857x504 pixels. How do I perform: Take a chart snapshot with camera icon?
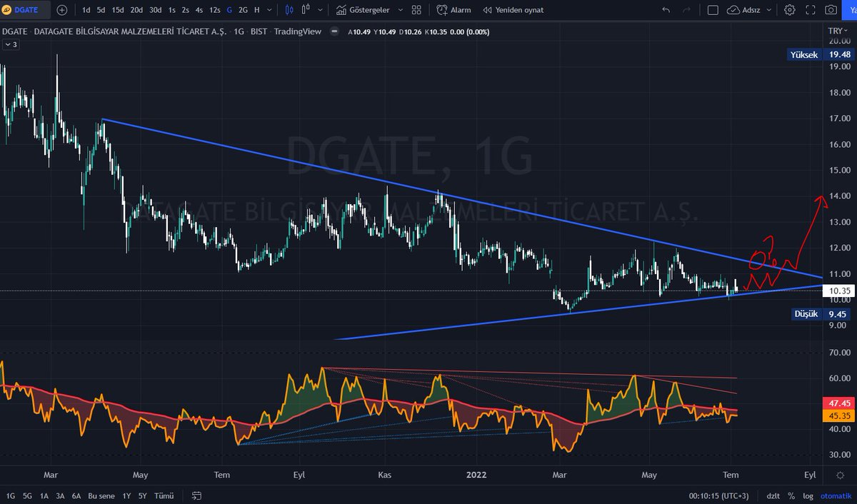(x=831, y=10)
